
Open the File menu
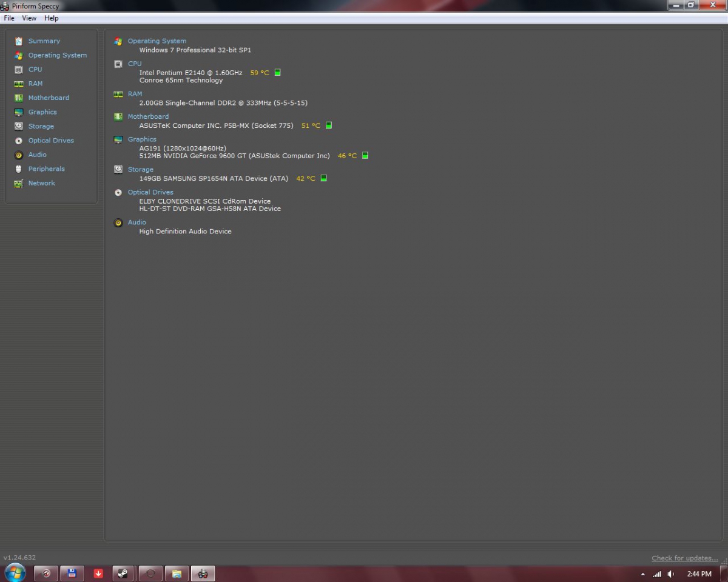pos(9,18)
